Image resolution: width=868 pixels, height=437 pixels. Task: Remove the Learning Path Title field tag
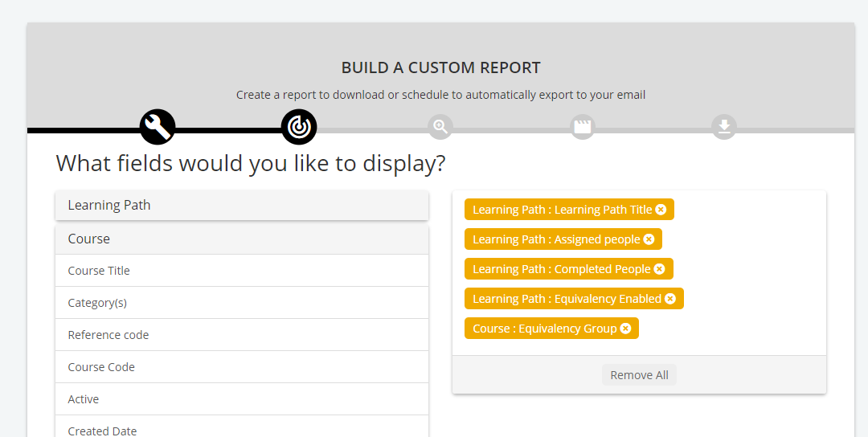[x=661, y=210]
